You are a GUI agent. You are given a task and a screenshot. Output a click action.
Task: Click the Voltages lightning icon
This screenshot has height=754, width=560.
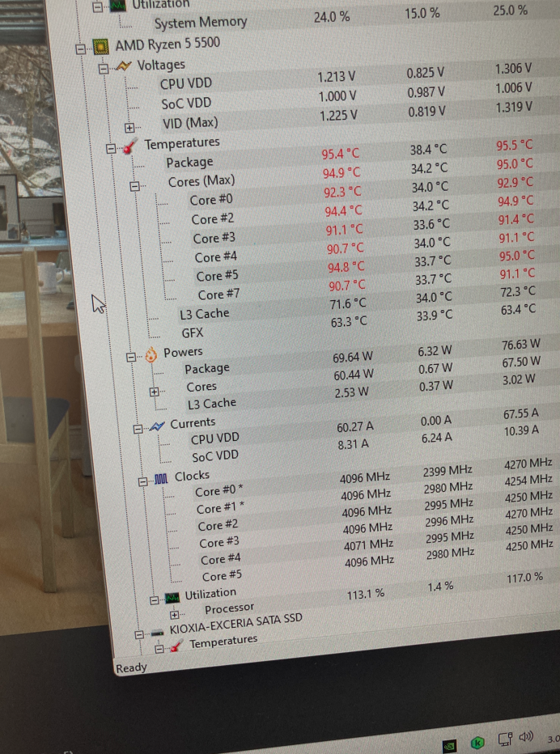click(x=123, y=66)
